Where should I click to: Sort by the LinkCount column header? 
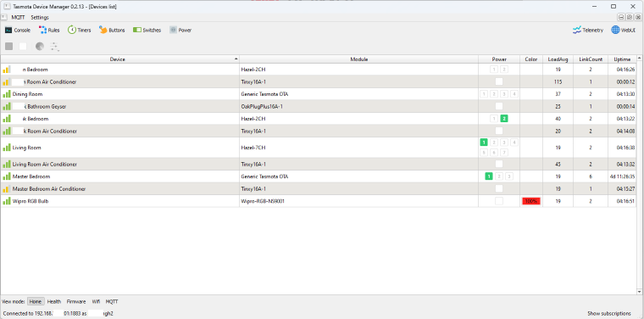point(591,59)
